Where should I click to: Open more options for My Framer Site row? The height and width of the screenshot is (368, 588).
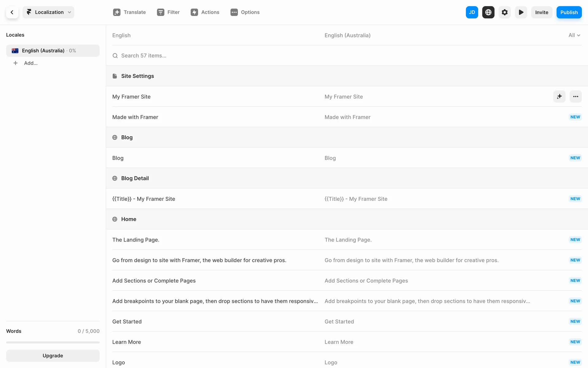pos(575,97)
